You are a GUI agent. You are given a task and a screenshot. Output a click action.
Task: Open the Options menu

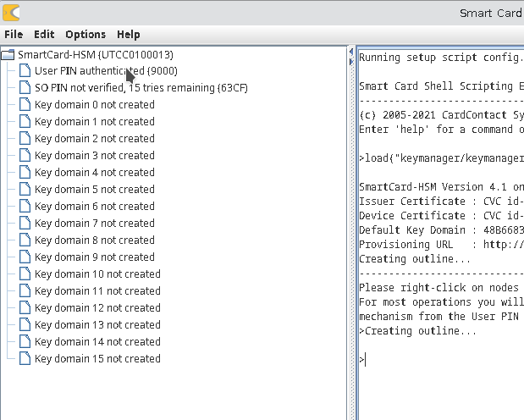click(x=85, y=35)
